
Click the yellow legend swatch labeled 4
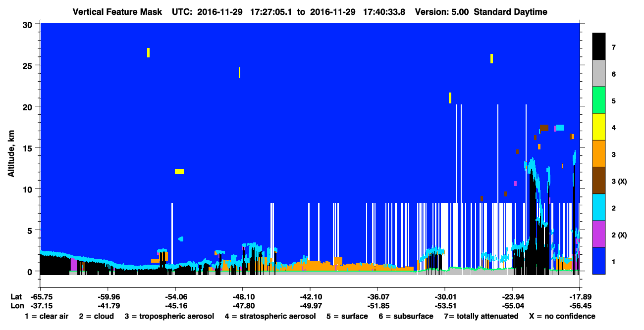[599, 127]
